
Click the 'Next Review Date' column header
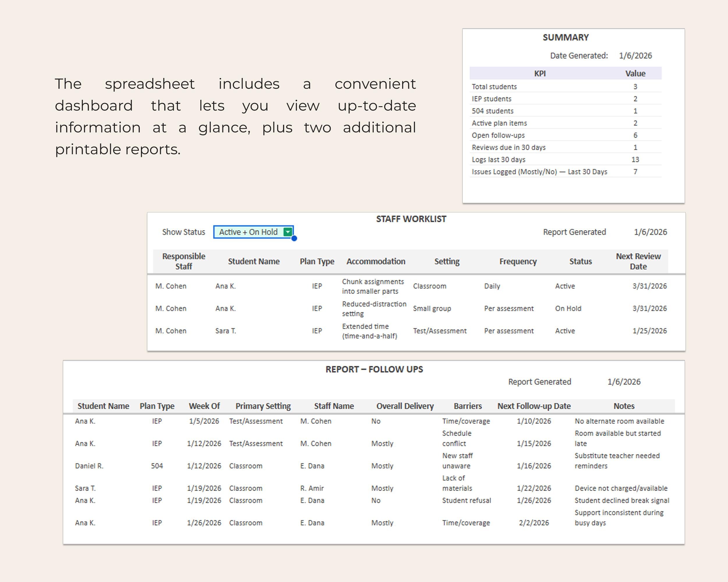click(x=638, y=261)
